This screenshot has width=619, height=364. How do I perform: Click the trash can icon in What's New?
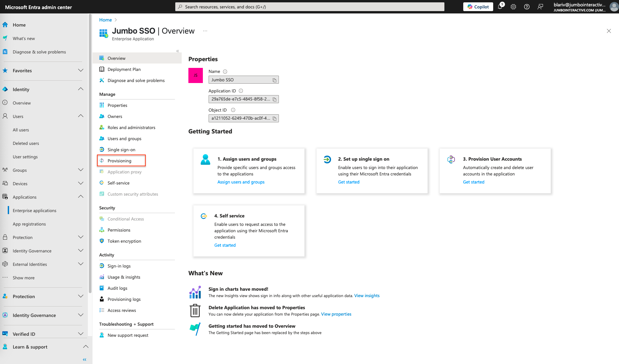(195, 311)
